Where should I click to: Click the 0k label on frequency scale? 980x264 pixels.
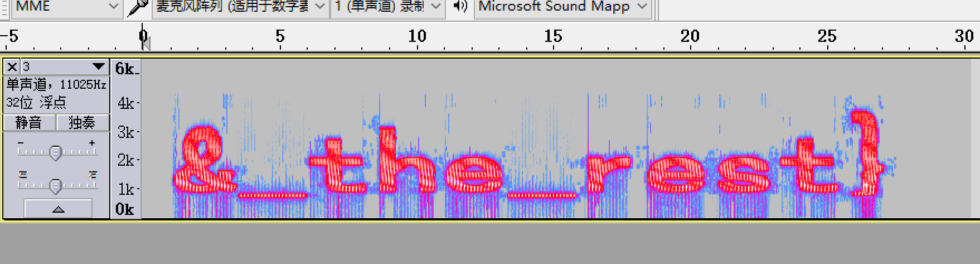[125, 209]
